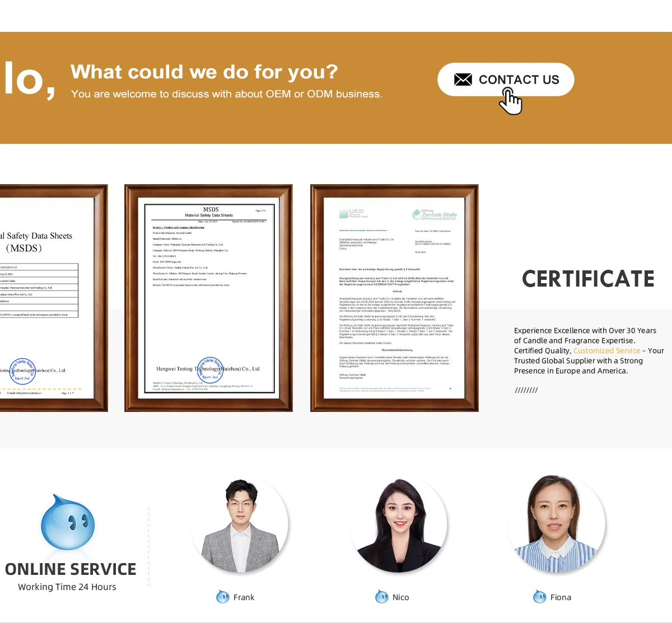Select Nico's profile photo
672x623 pixels.
click(x=398, y=525)
